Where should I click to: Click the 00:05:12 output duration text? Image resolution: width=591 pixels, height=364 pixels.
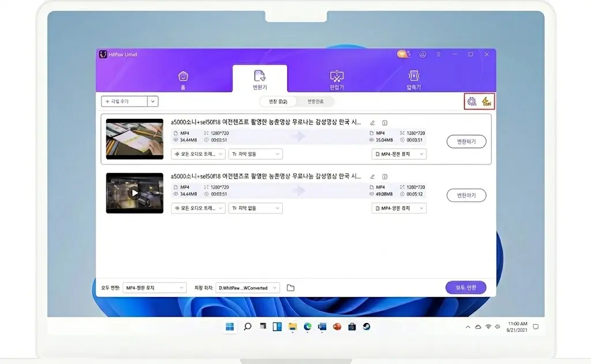[414, 194]
